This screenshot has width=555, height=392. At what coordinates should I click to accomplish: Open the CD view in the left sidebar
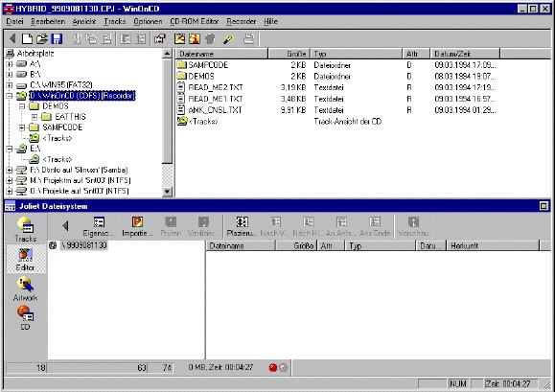click(x=25, y=317)
